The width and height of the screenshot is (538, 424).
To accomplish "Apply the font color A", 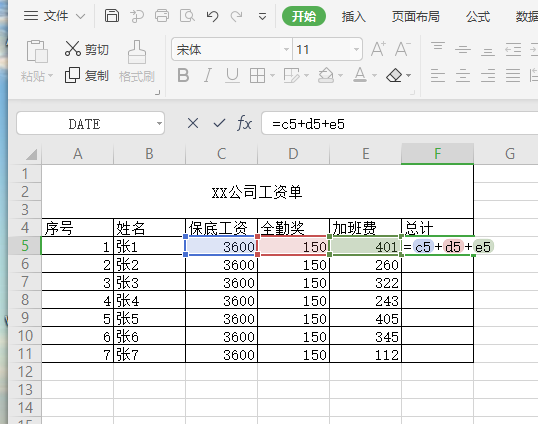I will pos(360,75).
